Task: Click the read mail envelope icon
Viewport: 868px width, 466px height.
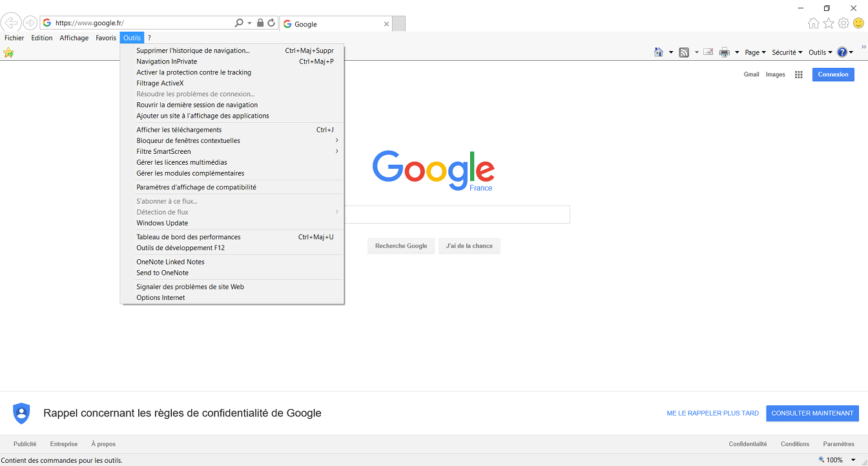Action: click(x=708, y=52)
